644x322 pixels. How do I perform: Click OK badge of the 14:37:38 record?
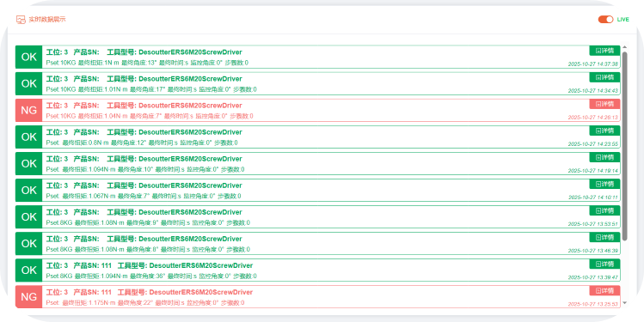tap(28, 57)
